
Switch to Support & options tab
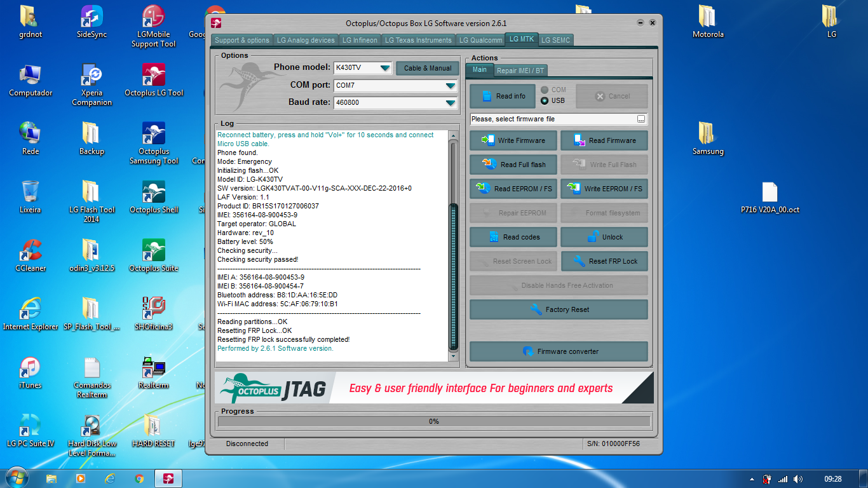[x=241, y=40]
